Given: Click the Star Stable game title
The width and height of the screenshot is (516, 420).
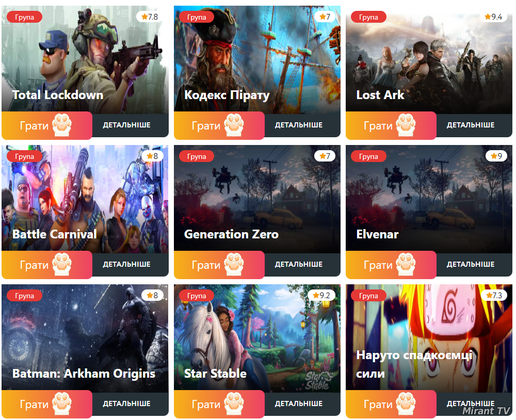Looking at the screenshot, I should (x=215, y=374).
